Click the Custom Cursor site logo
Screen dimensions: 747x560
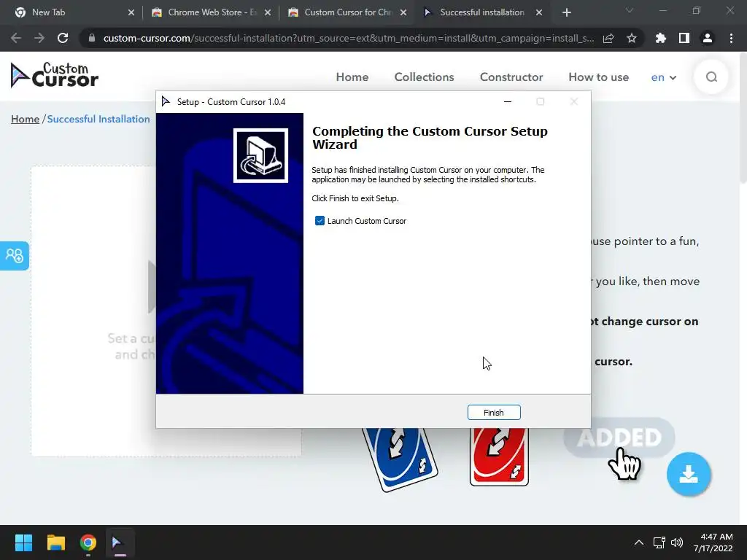tap(54, 75)
